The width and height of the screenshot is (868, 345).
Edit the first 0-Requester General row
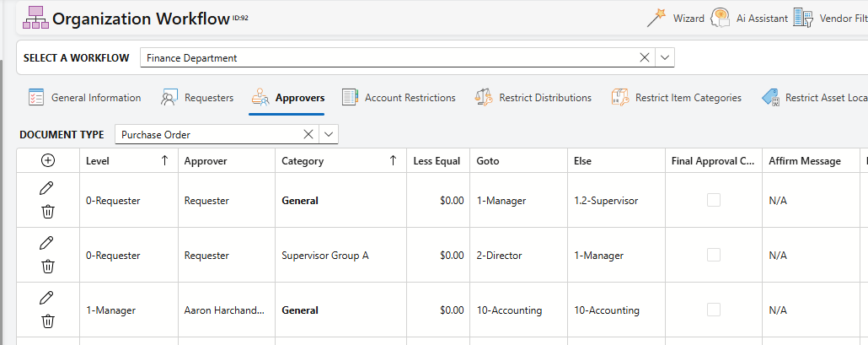[x=48, y=188]
